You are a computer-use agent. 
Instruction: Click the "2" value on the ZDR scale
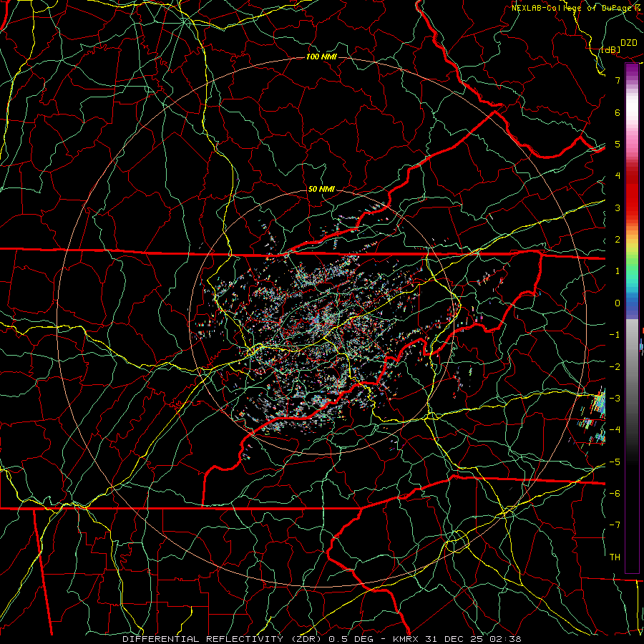coord(618,240)
